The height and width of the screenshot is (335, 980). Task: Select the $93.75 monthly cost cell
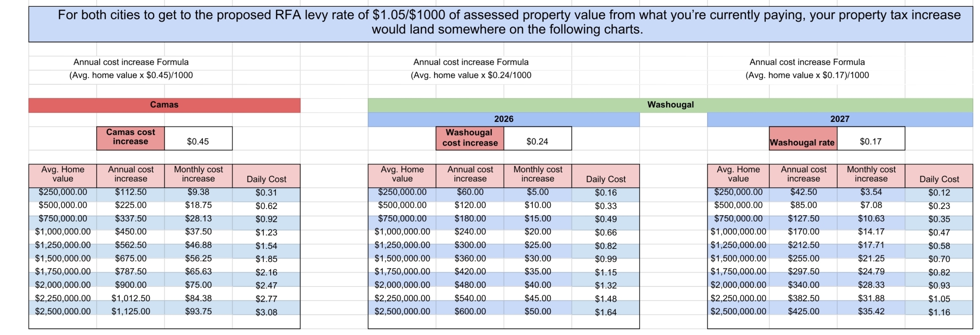pos(199,311)
